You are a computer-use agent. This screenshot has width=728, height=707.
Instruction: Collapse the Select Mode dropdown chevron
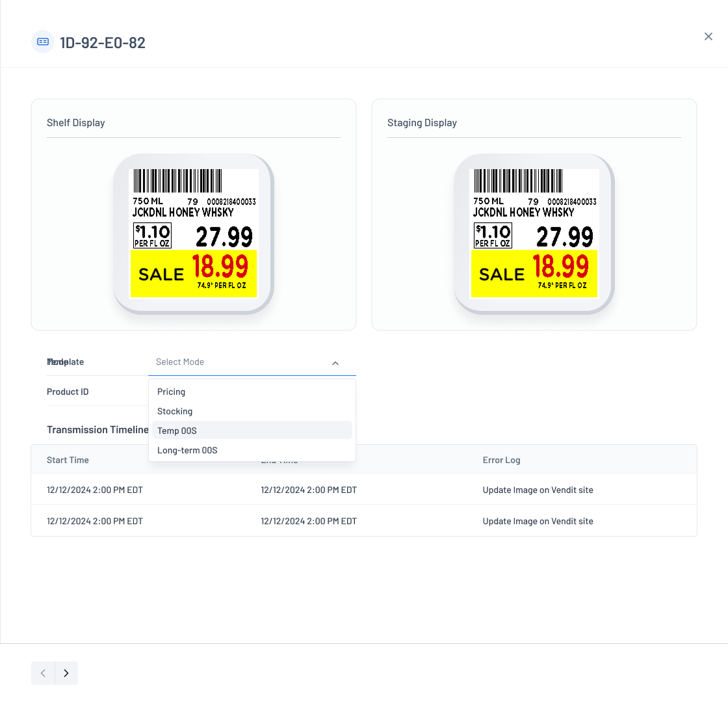pyautogui.click(x=335, y=363)
